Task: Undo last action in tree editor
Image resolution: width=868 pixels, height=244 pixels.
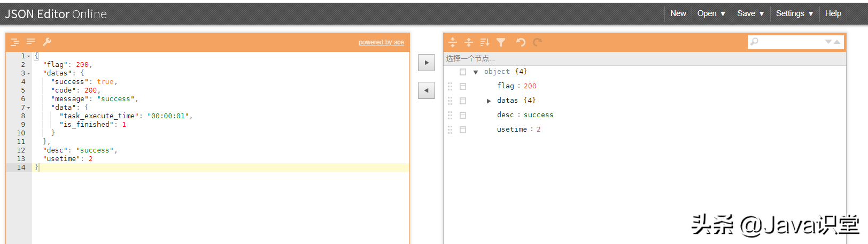Action: pos(521,42)
